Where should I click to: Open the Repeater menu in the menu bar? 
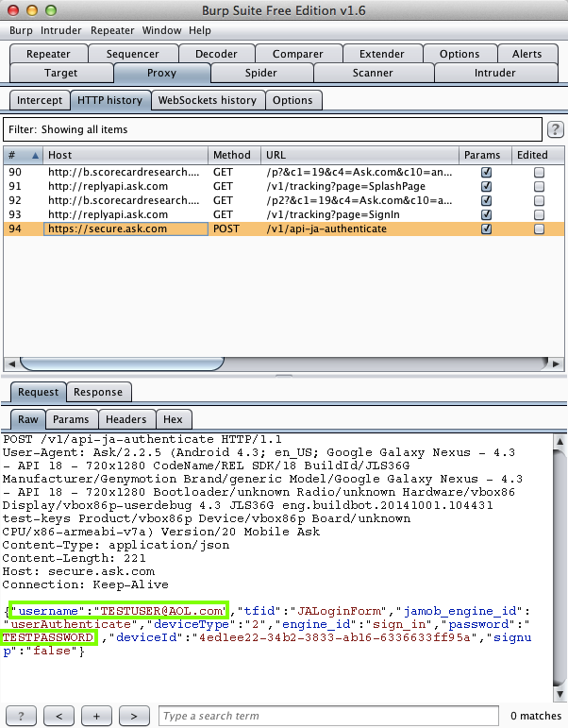pos(112,30)
